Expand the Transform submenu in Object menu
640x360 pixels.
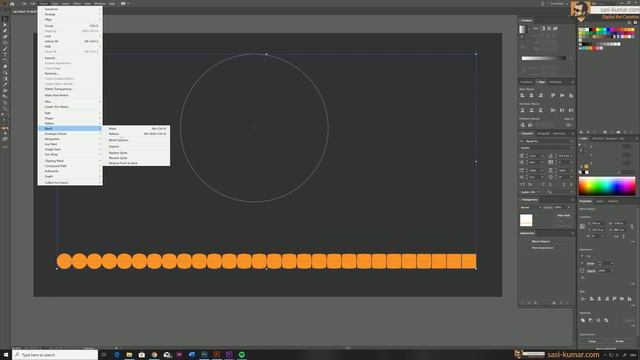tap(70, 9)
